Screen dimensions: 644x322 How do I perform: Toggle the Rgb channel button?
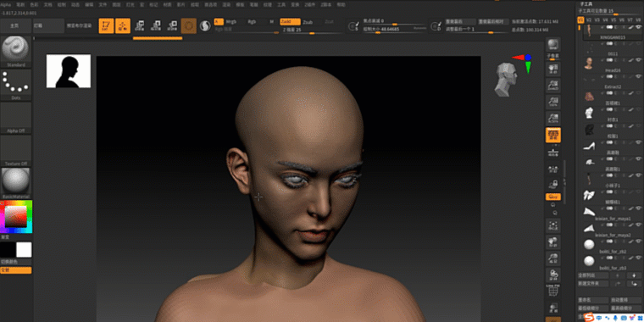tap(252, 21)
